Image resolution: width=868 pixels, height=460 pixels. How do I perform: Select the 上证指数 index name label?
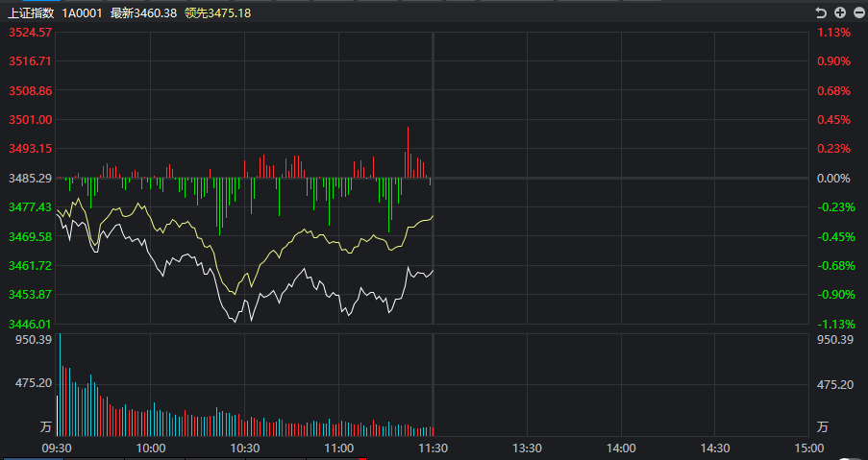pos(31,12)
